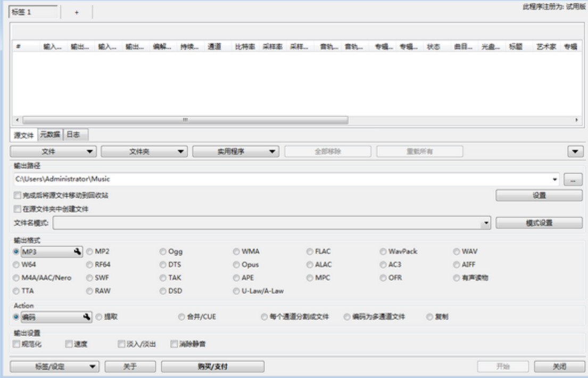Open the 元数据 tab

point(50,134)
